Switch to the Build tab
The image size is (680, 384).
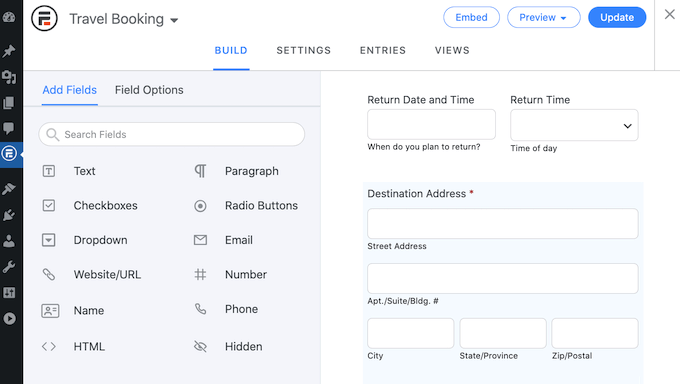pos(231,50)
